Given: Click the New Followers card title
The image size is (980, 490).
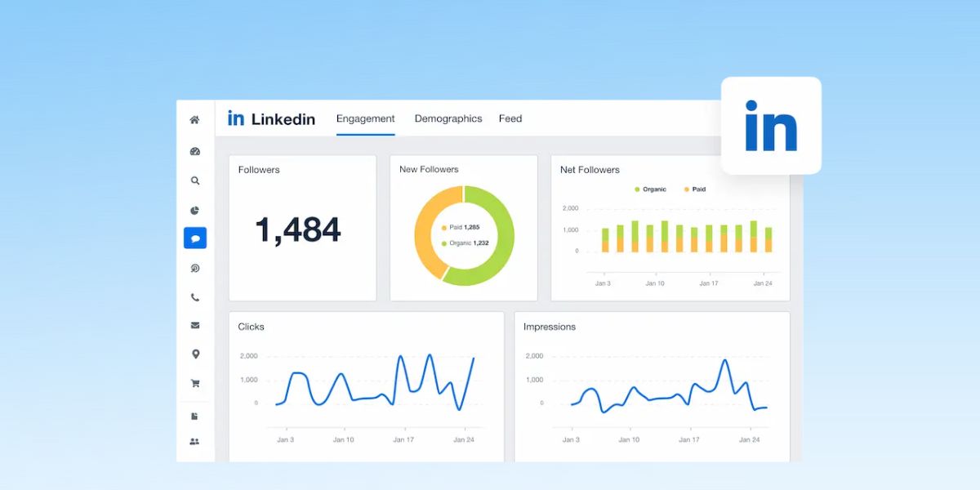Looking at the screenshot, I should pyautogui.click(x=429, y=169).
